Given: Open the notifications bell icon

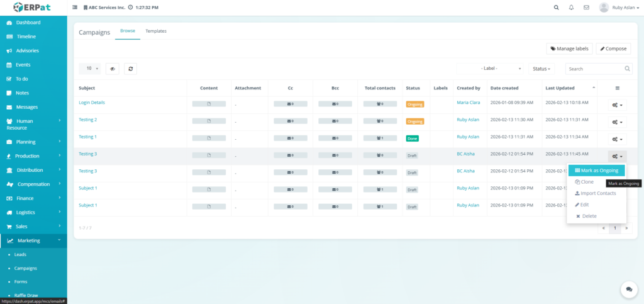Looking at the screenshot, I should tap(571, 8).
